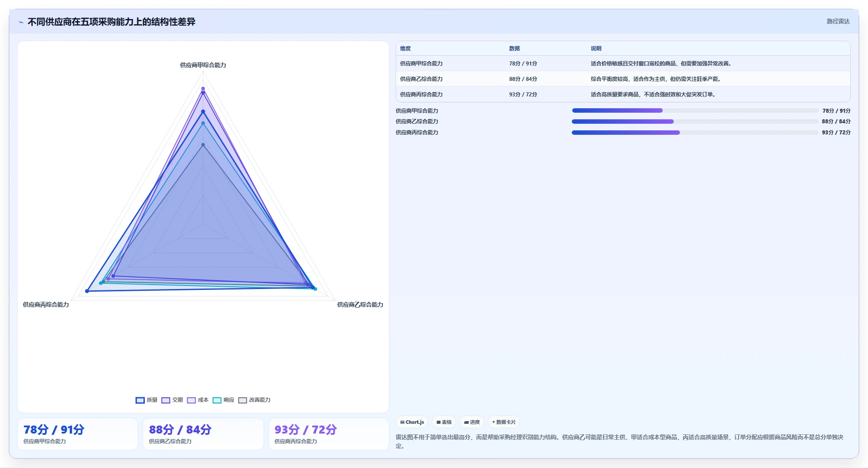Click the radar axis label 供应商丙综合能力
This screenshot has height=468, width=868.
[x=46, y=304]
